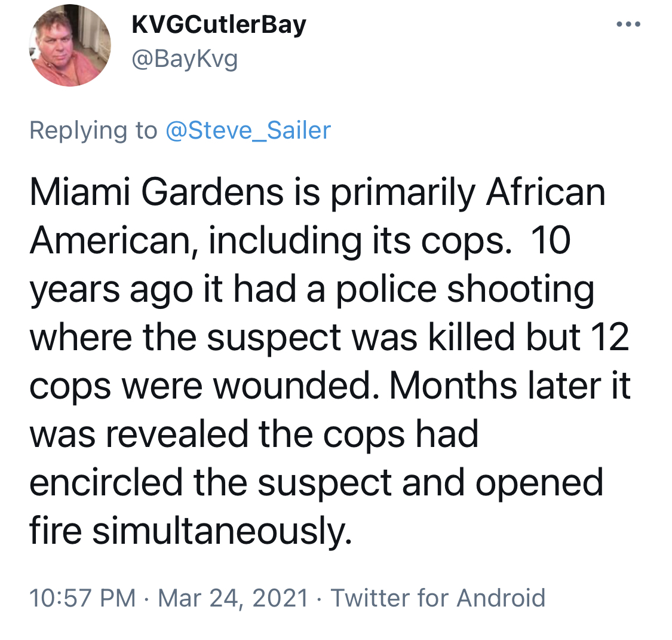672x640 pixels.
Task: Click the word 'revealed' in the tweet
Action: coord(177,434)
